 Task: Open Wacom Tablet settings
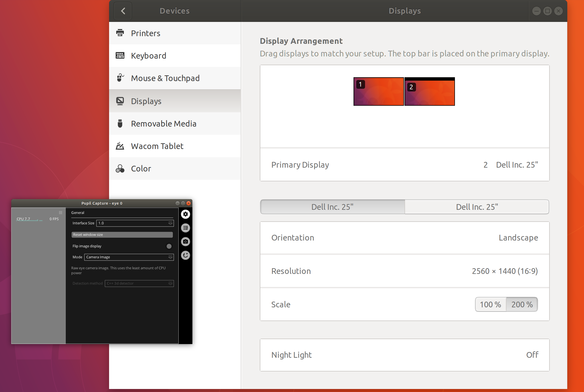tap(175, 146)
